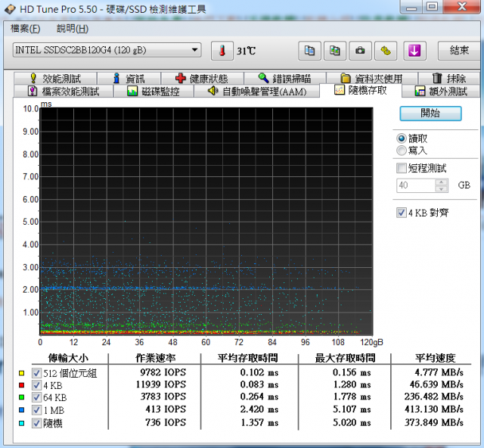This screenshot has width=484, height=448.
Task: Open the 資訊 info tab
Action: [129, 79]
